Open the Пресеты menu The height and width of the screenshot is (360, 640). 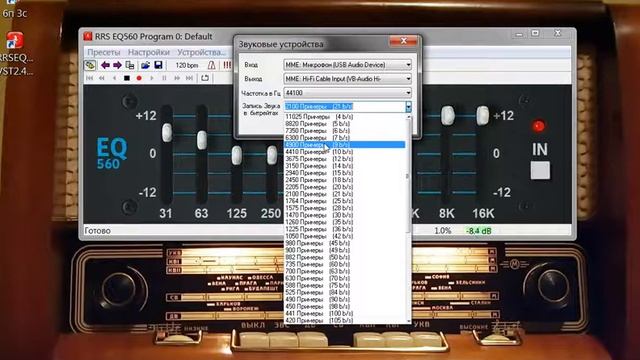point(104,52)
